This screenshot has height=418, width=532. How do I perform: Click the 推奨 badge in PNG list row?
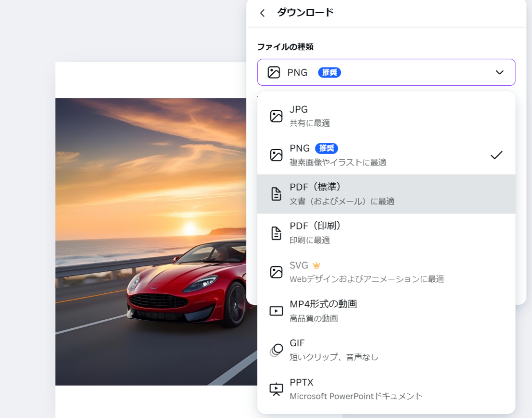326,148
